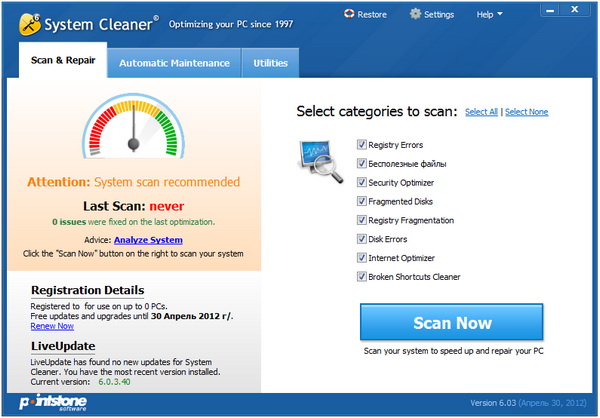Disable the Fragmented Disks category

[x=362, y=202]
